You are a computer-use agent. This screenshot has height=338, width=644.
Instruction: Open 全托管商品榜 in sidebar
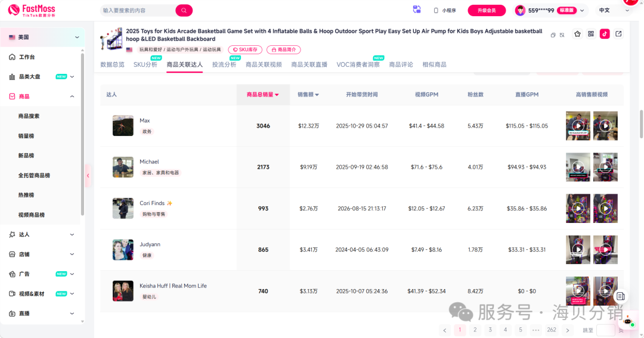click(x=34, y=175)
